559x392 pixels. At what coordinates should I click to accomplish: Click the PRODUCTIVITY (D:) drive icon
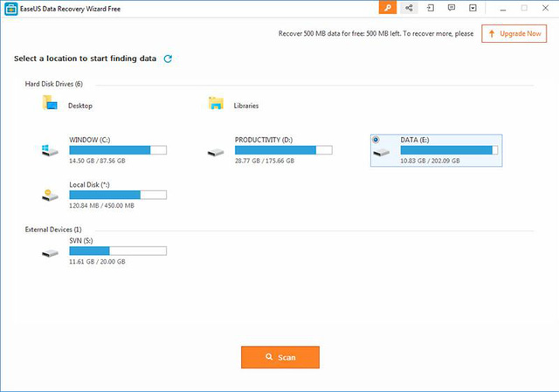(x=216, y=153)
